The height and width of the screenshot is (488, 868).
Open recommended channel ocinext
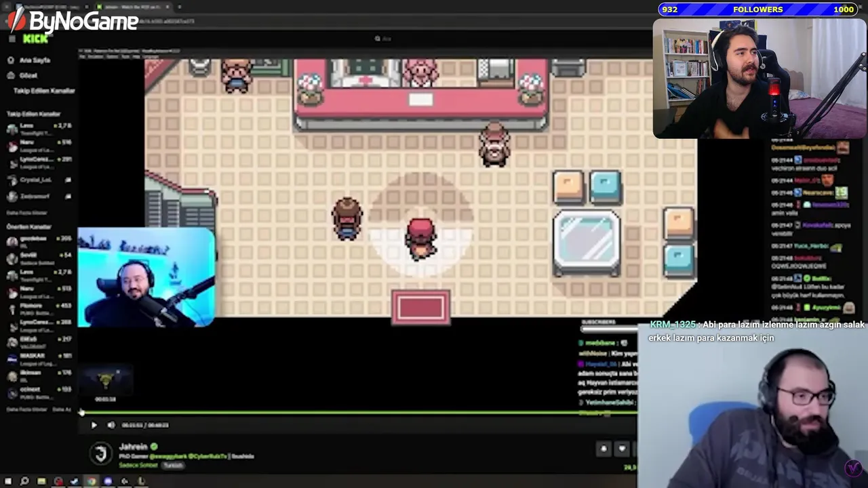39,392
